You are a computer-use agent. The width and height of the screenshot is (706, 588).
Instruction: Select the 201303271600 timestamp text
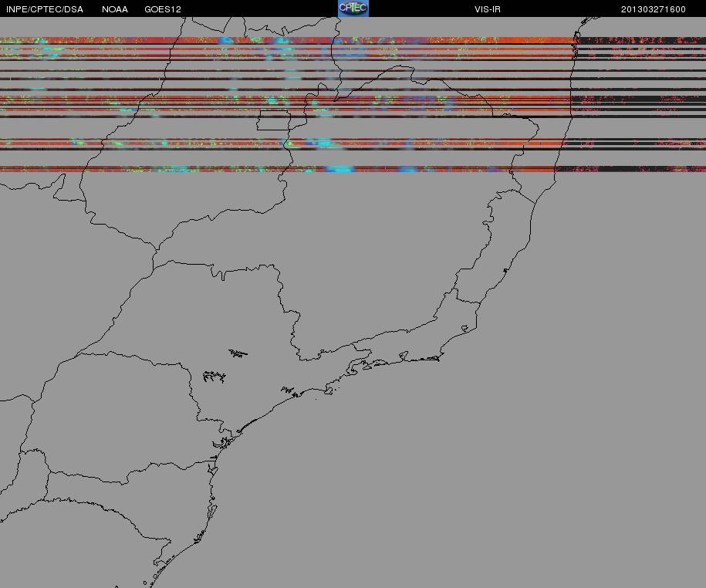(x=654, y=9)
